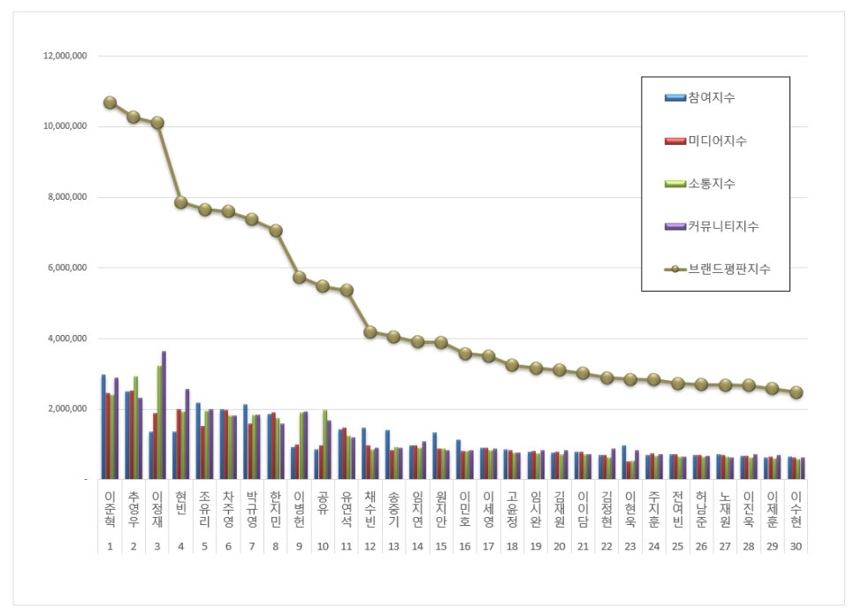Click the green bar for 공유
The width and height of the screenshot is (854, 616).
point(325,445)
